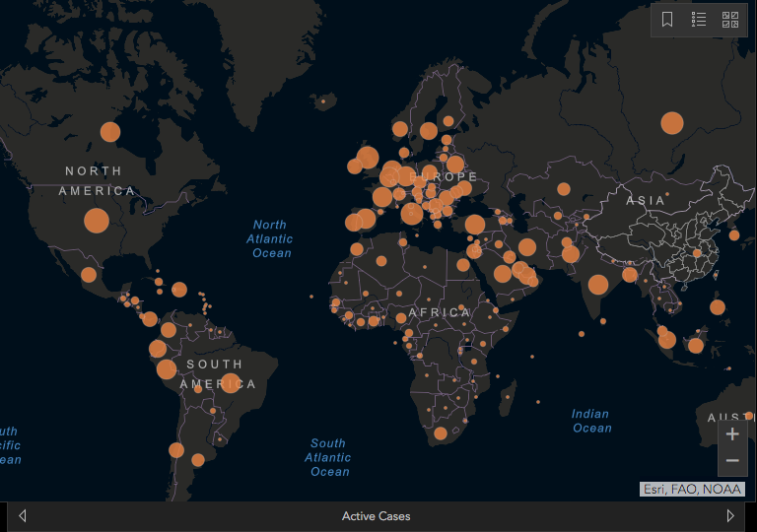Screen dimensions: 757x532
Task: Click the circle over Mexico
Action: pyautogui.click(x=89, y=275)
